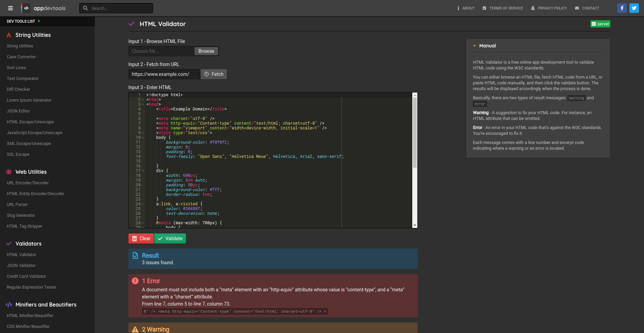Fold the head tag at line 3
Viewport: 644px width, 333px height.
(143, 105)
